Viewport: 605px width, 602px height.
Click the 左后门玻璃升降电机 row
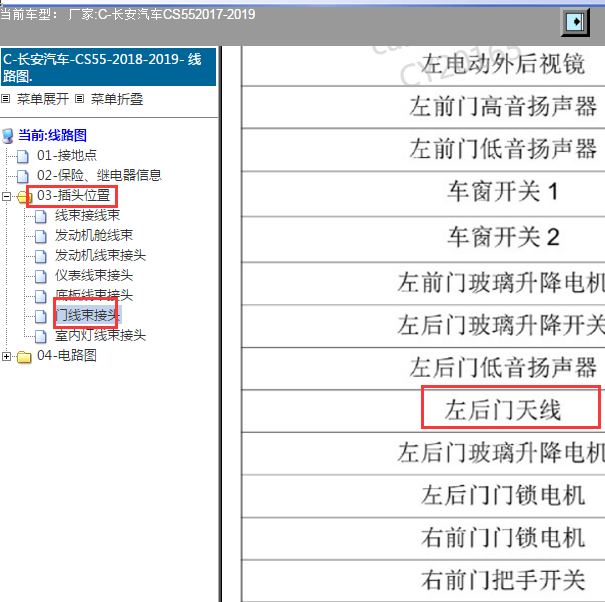(x=423, y=453)
